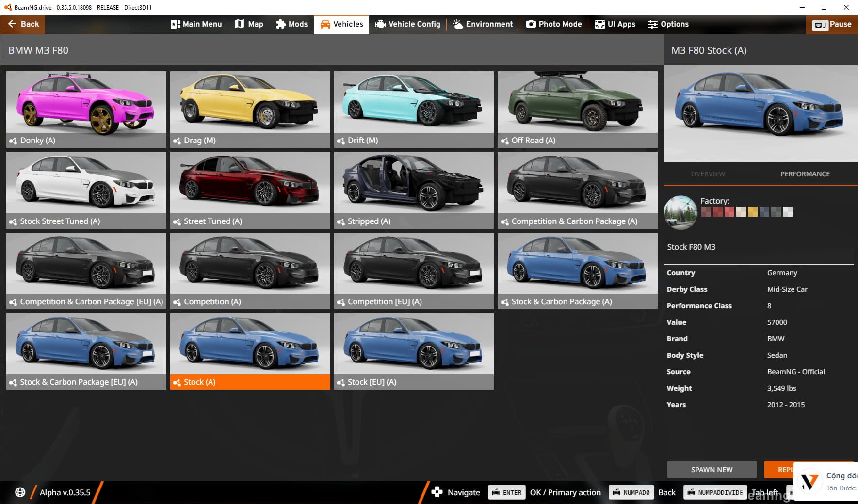Open Photo Mode
858x504 pixels.
tap(554, 24)
